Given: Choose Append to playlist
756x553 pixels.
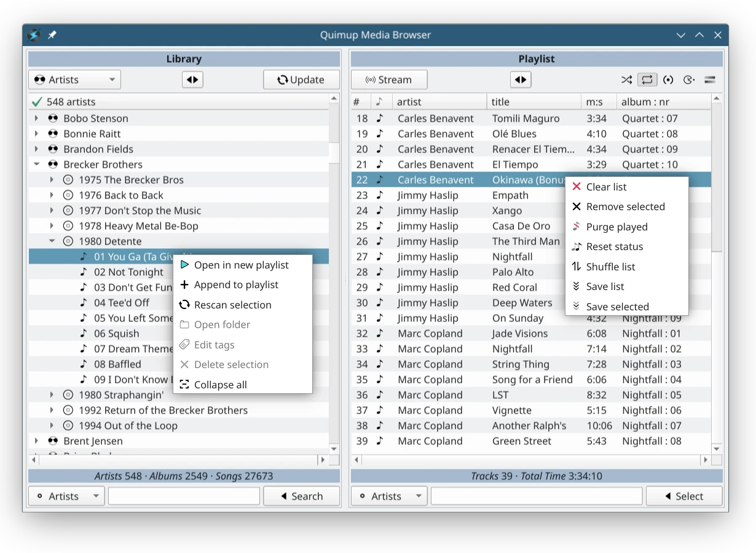Looking at the screenshot, I should click(243, 284).
